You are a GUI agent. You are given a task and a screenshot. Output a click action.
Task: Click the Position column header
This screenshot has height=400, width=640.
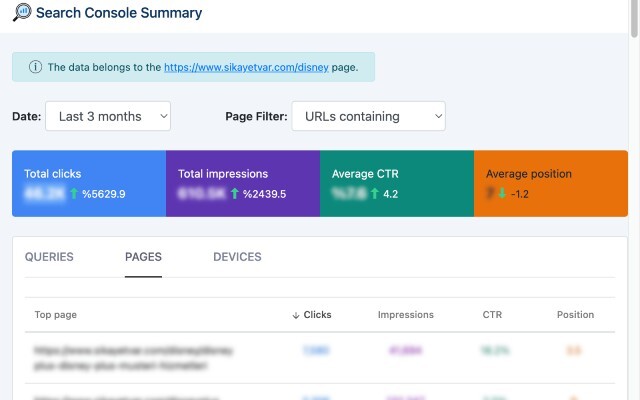point(575,315)
